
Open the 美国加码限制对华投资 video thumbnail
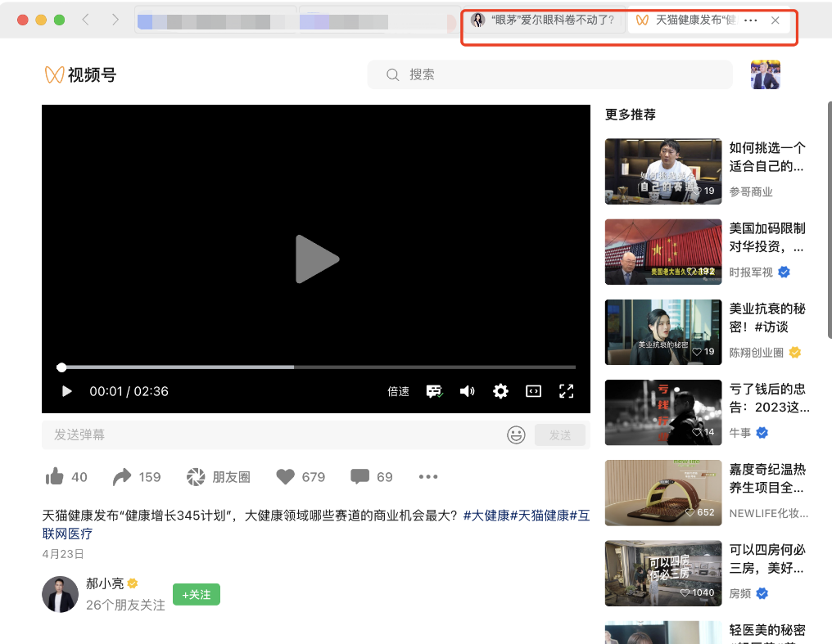click(663, 252)
